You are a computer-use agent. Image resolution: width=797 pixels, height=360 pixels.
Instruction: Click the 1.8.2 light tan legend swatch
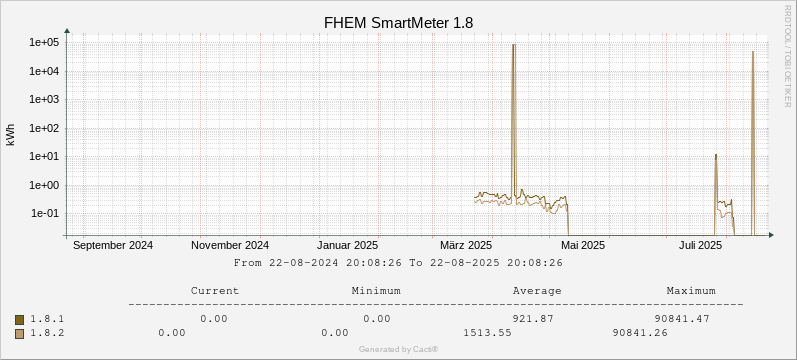pos(20,333)
